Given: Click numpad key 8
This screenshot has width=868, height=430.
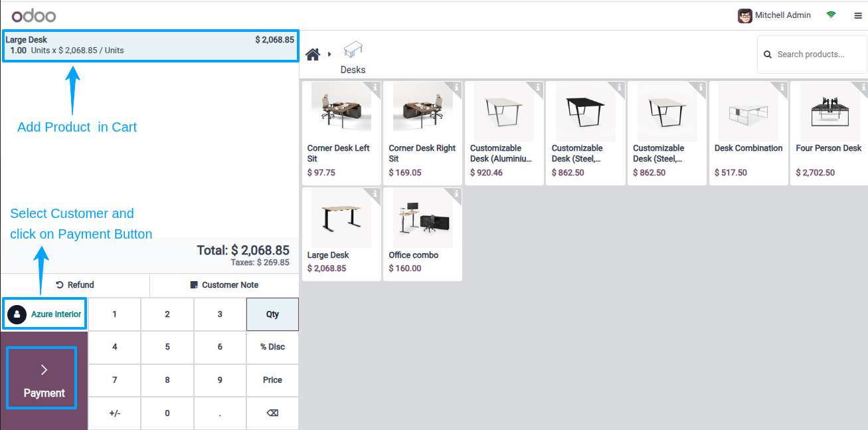Looking at the screenshot, I should pos(167,380).
